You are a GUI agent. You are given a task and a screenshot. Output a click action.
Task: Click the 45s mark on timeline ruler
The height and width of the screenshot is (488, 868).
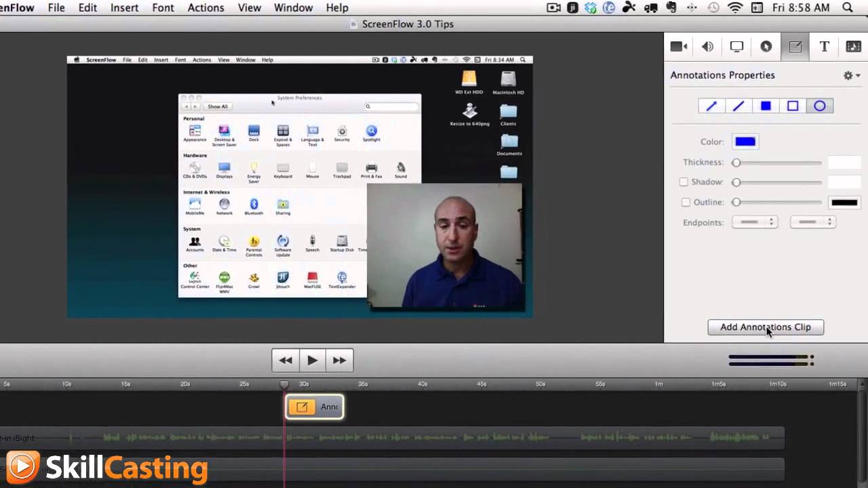(x=481, y=384)
